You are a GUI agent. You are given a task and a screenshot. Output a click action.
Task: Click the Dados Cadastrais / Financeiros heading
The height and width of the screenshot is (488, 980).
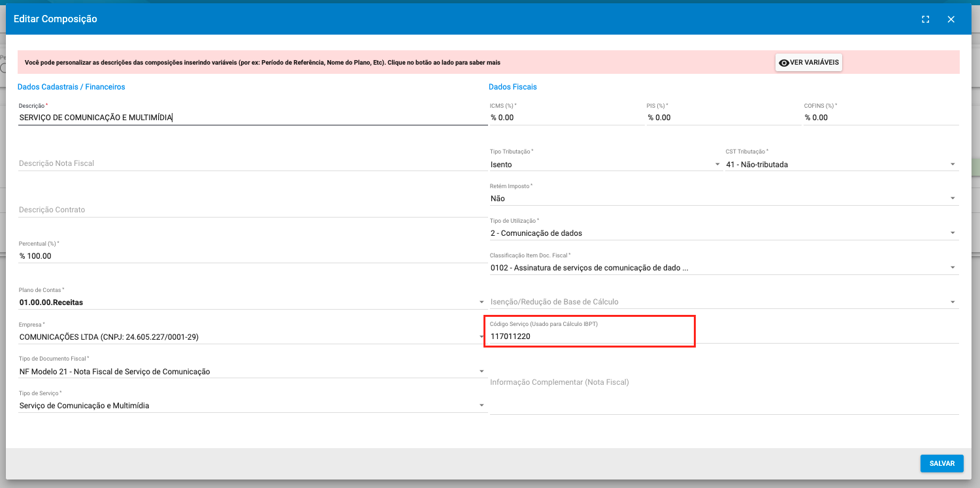coord(72,87)
